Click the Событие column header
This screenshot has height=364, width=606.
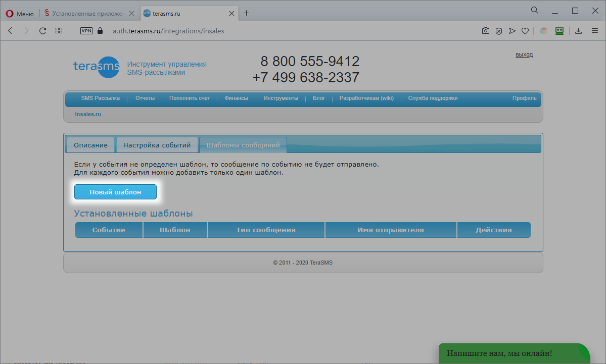109,230
